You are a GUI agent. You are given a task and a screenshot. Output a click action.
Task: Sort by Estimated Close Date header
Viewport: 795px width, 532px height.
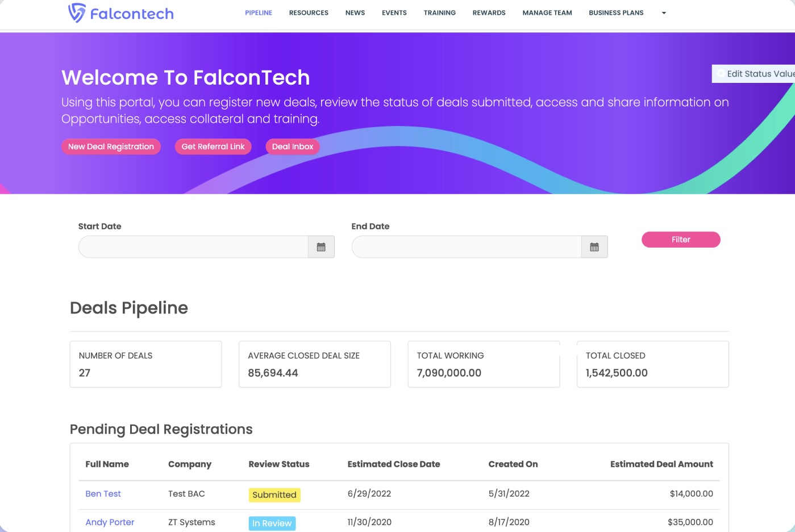pos(394,464)
